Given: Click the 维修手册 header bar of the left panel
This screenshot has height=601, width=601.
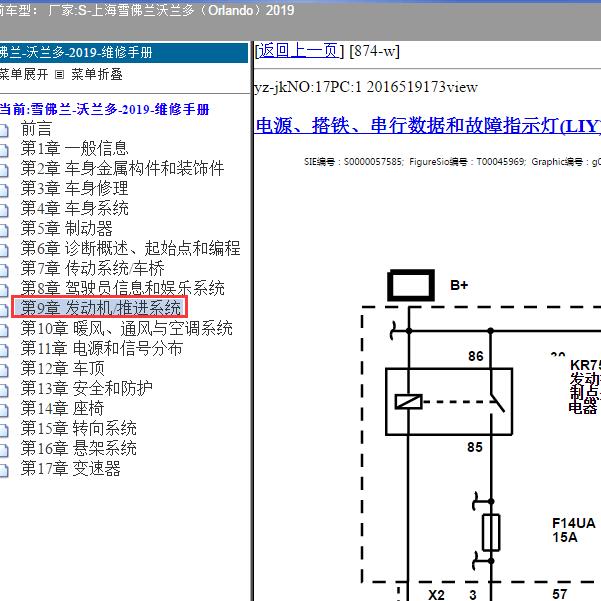Looking at the screenshot, I should click(124, 53).
